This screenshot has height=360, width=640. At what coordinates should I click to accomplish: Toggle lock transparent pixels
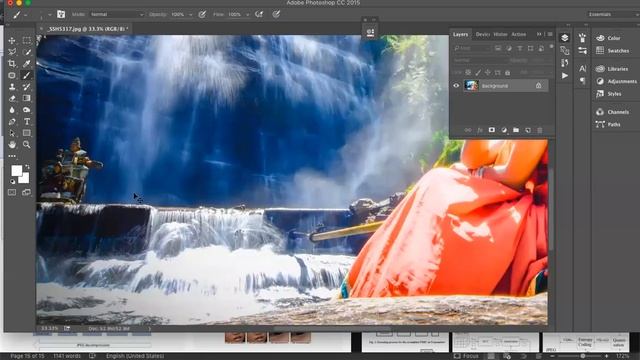(x=468, y=72)
